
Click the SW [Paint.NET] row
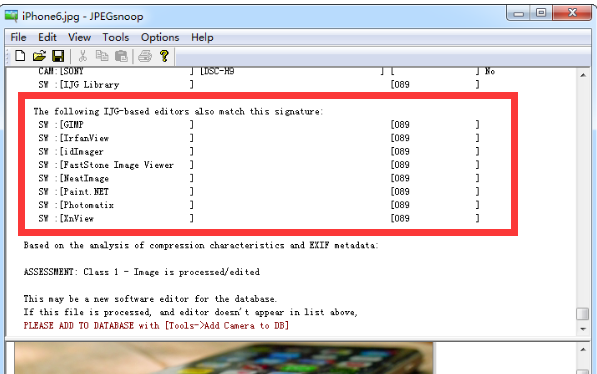(259, 192)
